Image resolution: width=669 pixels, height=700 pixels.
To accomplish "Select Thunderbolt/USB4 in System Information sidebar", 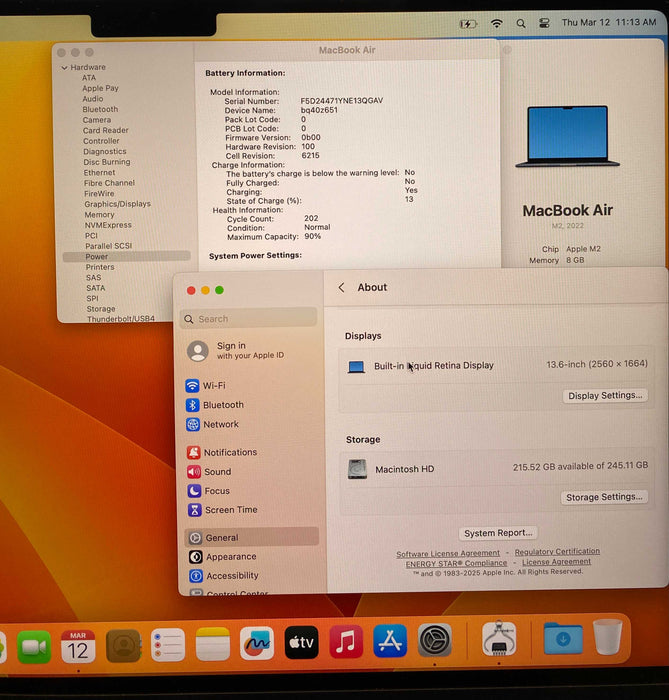I will (x=121, y=319).
